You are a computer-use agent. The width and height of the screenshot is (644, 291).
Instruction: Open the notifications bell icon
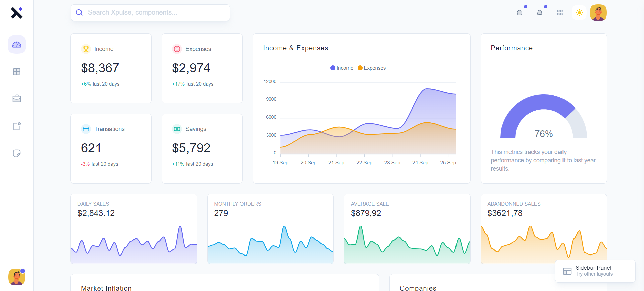(540, 13)
